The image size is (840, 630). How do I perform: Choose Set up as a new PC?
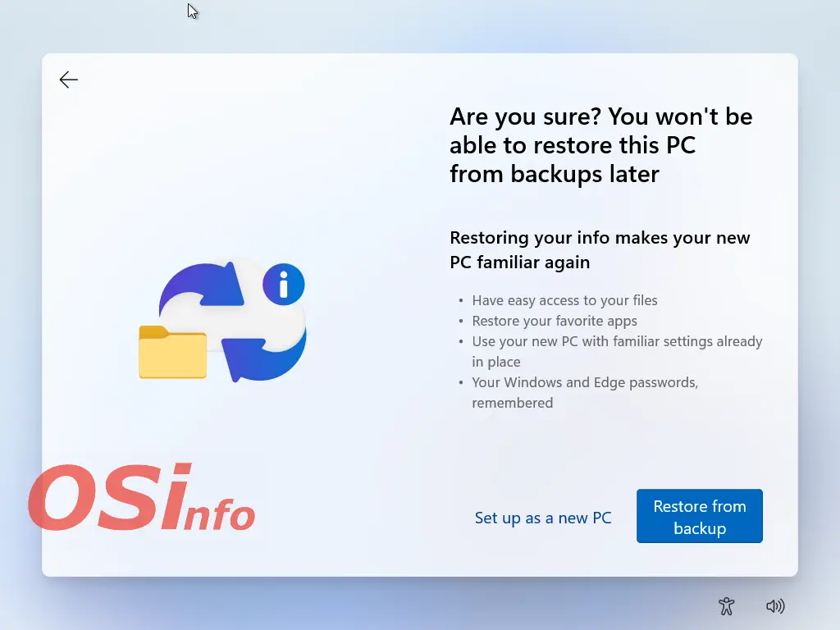pos(543,518)
